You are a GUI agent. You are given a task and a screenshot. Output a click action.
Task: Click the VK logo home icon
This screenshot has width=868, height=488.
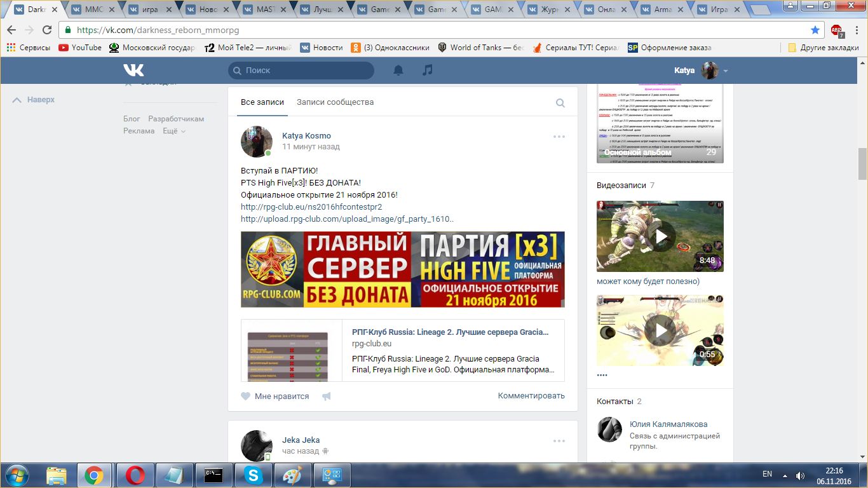133,71
